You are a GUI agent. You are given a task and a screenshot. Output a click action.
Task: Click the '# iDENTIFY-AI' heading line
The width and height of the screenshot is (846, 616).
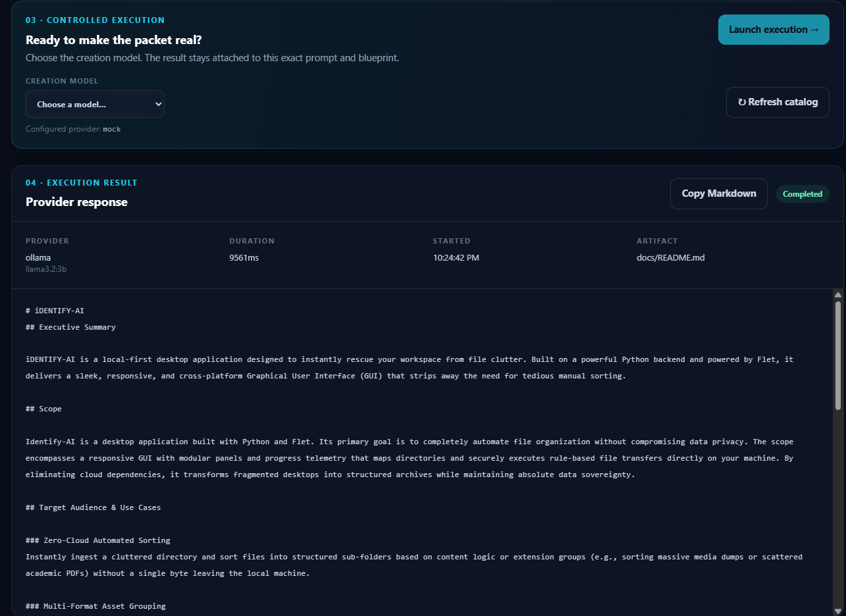click(x=55, y=310)
